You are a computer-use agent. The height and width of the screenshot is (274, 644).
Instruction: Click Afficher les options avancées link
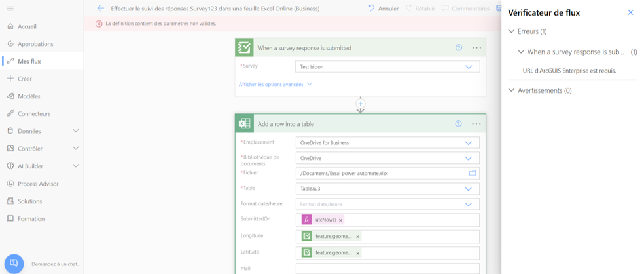[x=275, y=84]
